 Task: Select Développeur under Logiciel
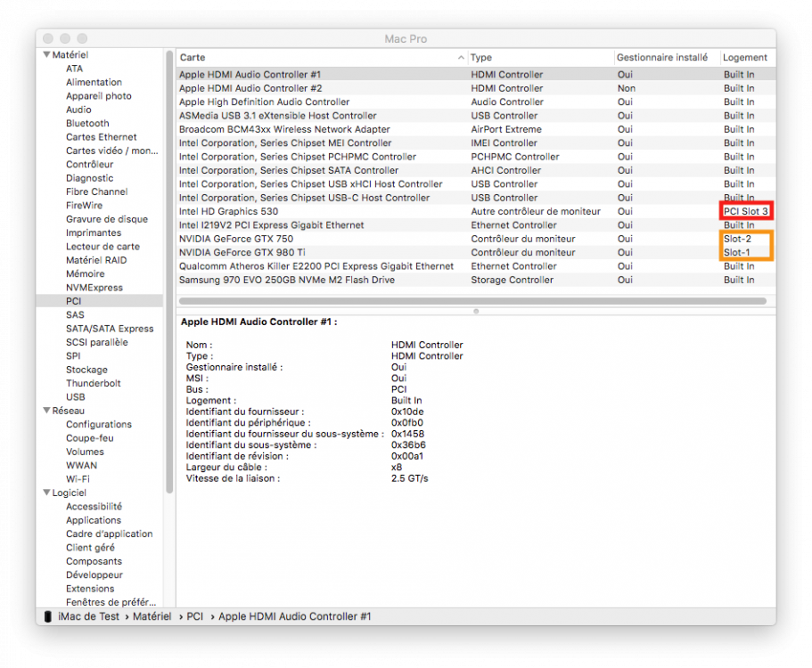click(x=94, y=574)
